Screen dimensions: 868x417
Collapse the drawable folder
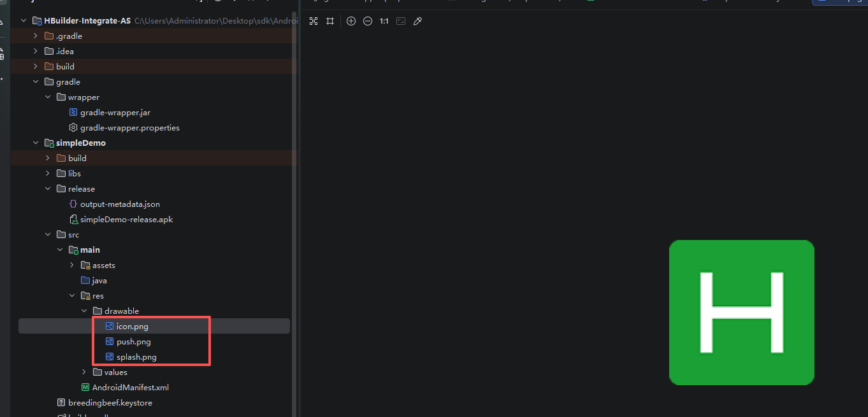[84, 311]
